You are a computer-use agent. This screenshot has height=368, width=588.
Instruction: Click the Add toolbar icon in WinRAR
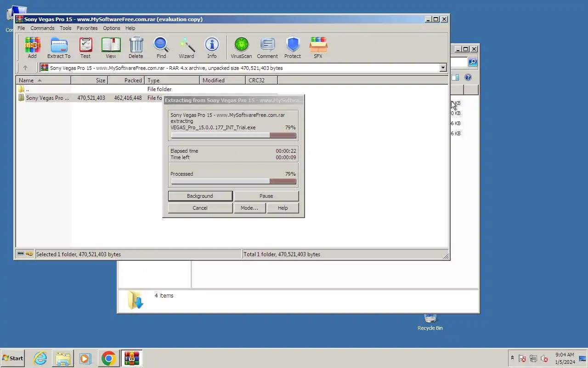tap(32, 48)
